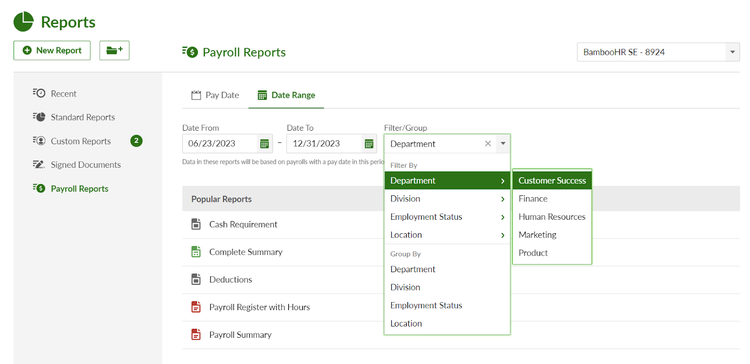Open the Date To calendar picker icon
This screenshot has width=750, height=364.
tap(368, 143)
